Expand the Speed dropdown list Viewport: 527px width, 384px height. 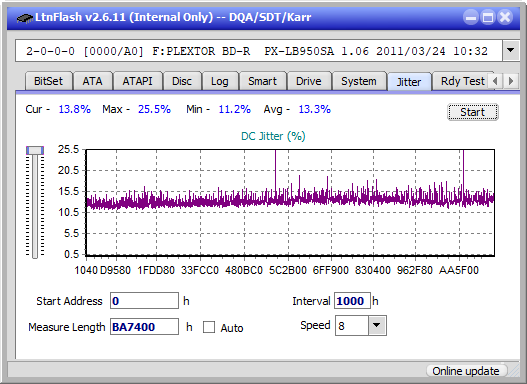377,325
